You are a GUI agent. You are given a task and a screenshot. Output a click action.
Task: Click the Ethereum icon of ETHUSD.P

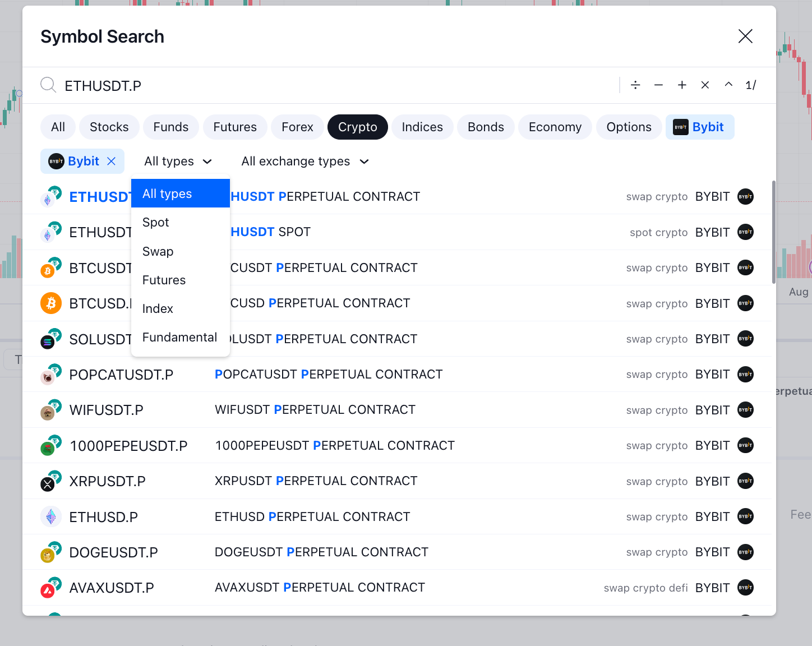coord(51,516)
